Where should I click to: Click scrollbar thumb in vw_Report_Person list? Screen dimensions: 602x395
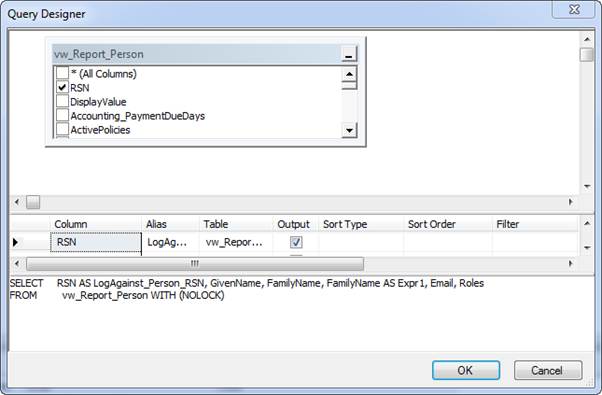point(349,86)
